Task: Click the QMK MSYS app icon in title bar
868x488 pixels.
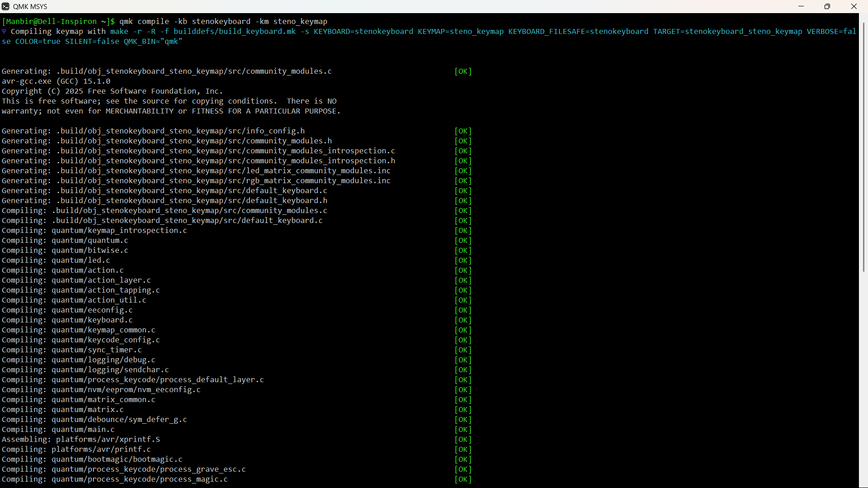Action: pos(5,6)
